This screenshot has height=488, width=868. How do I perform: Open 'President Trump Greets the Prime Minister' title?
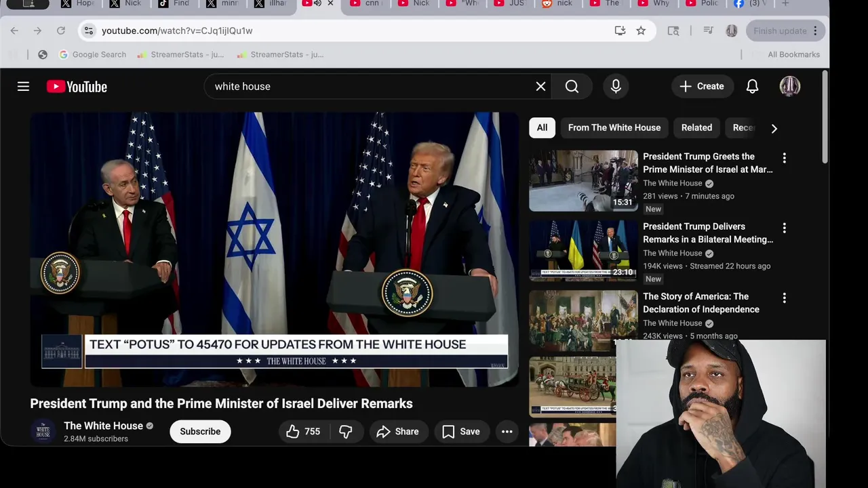[x=708, y=163]
